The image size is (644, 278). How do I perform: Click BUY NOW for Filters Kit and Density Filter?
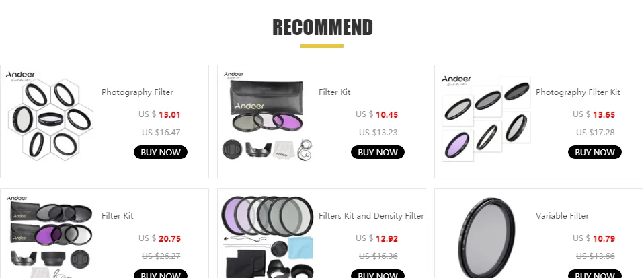377,274
